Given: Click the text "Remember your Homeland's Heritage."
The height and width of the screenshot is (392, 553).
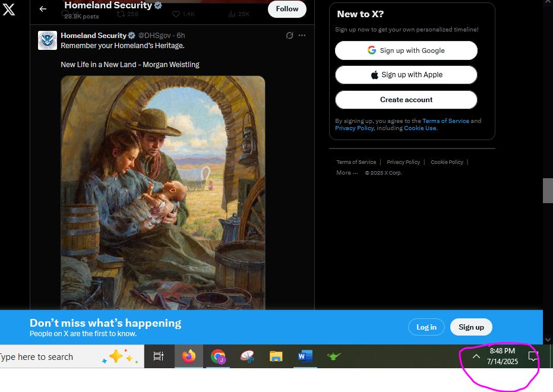Looking at the screenshot, I should [122, 46].
